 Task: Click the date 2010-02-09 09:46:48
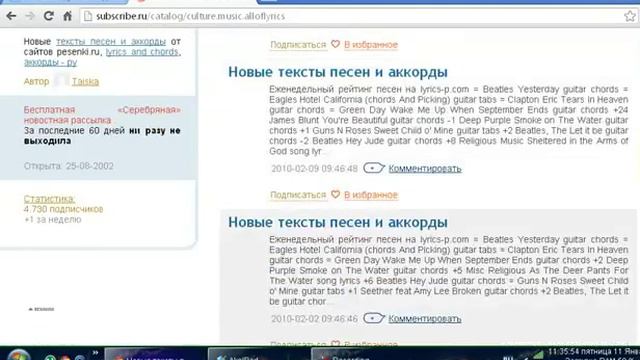(x=314, y=169)
